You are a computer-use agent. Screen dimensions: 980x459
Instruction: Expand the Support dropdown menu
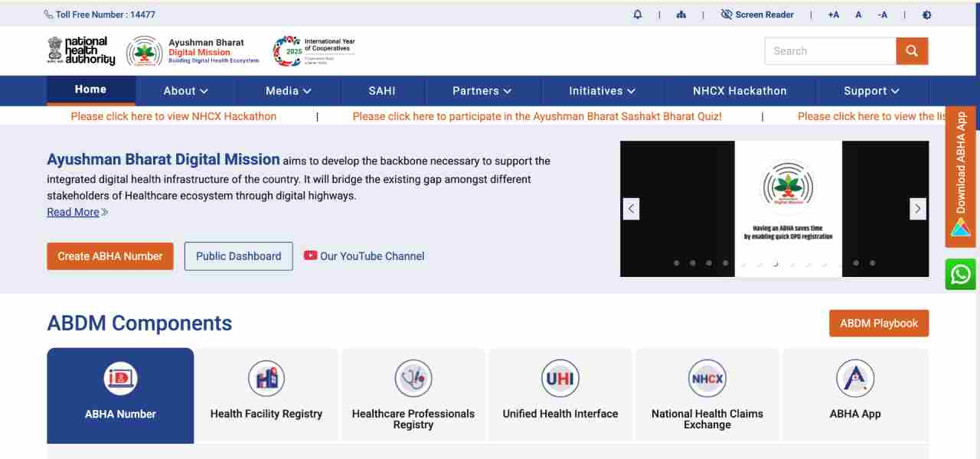coord(872,91)
